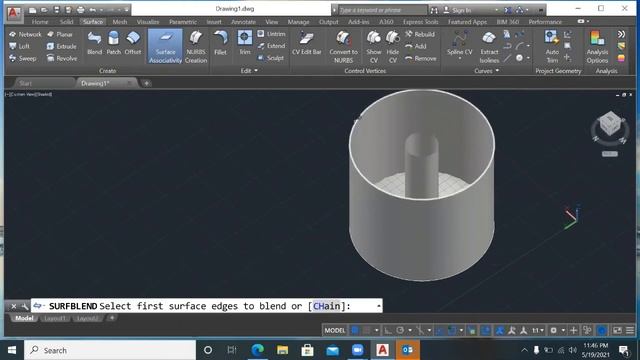640x360 pixels.
Task: Select Rebuild control vertices
Action: [x=420, y=34]
